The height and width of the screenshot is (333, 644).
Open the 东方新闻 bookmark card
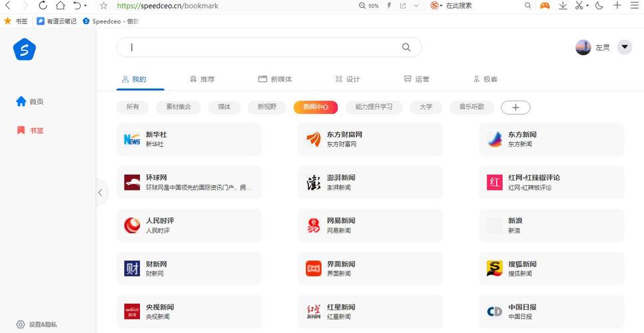[551, 139]
